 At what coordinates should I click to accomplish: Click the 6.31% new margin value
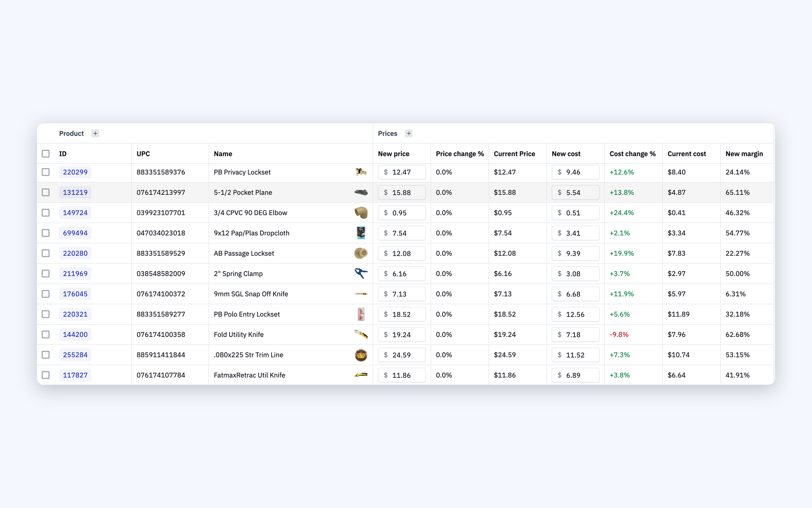(x=735, y=294)
